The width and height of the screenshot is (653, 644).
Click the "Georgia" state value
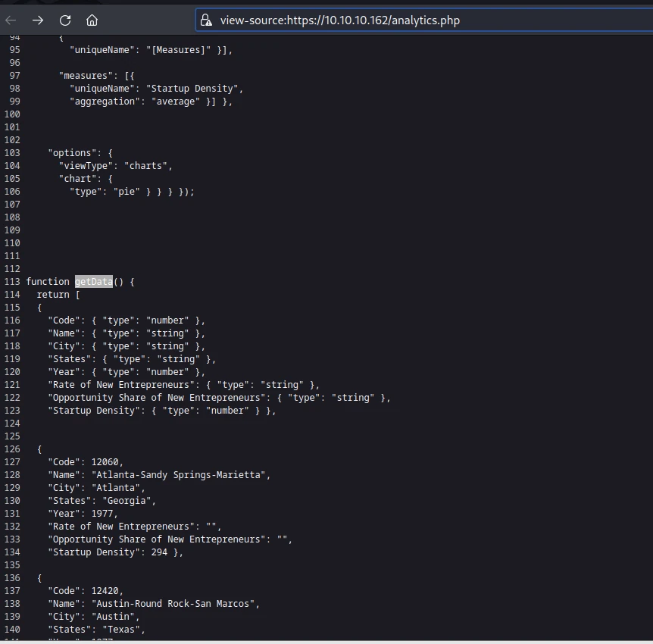click(x=127, y=501)
